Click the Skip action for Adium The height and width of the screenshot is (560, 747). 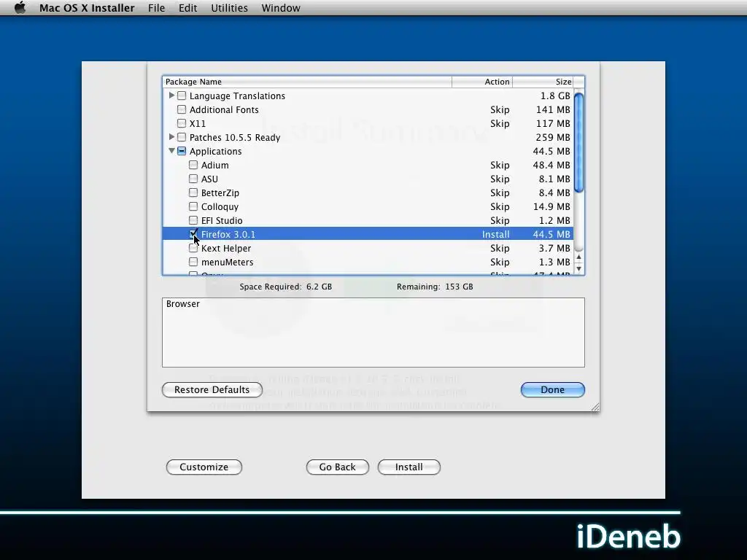click(x=500, y=165)
